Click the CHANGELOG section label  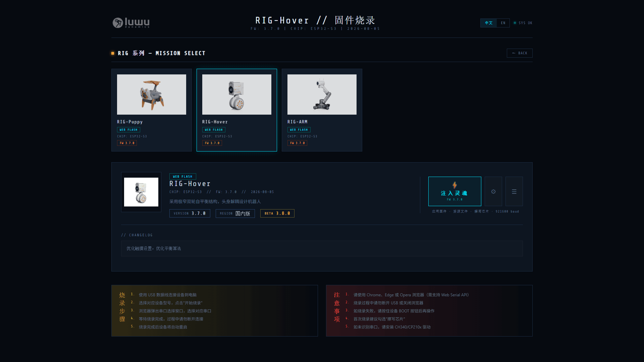pyautogui.click(x=137, y=235)
